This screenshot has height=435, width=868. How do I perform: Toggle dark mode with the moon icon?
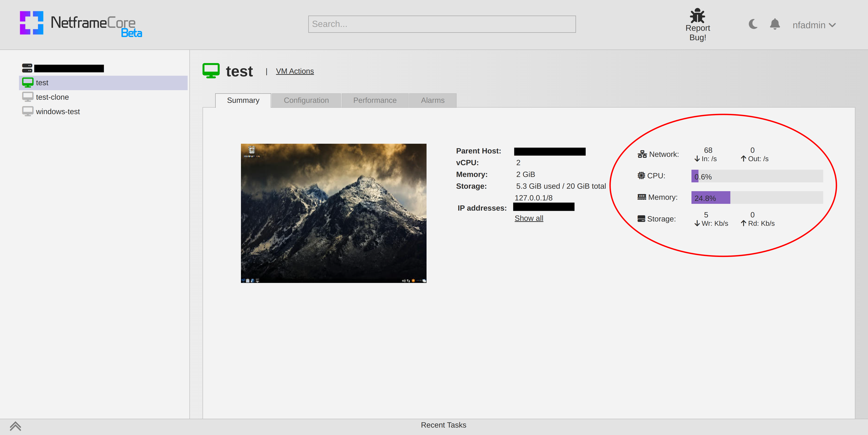click(x=753, y=24)
